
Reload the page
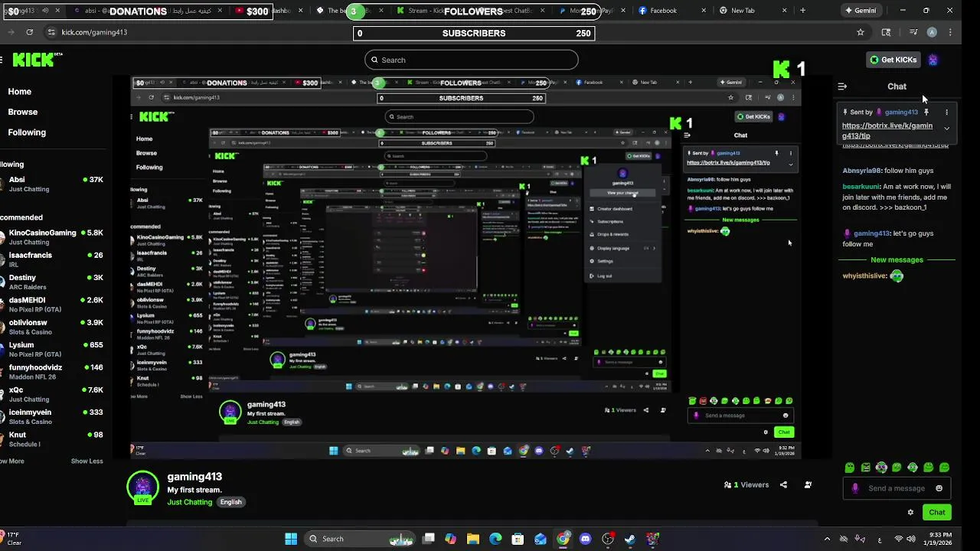tap(29, 32)
